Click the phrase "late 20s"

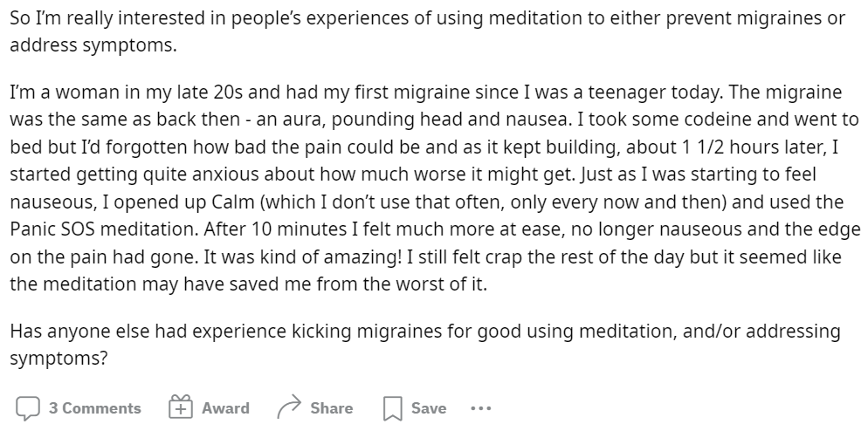209,92
